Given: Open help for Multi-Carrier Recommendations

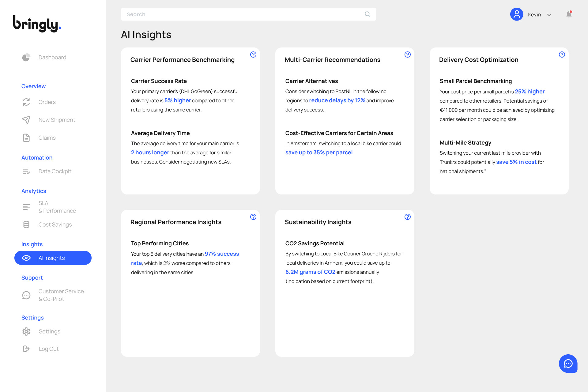Looking at the screenshot, I should click(x=407, y=55).
